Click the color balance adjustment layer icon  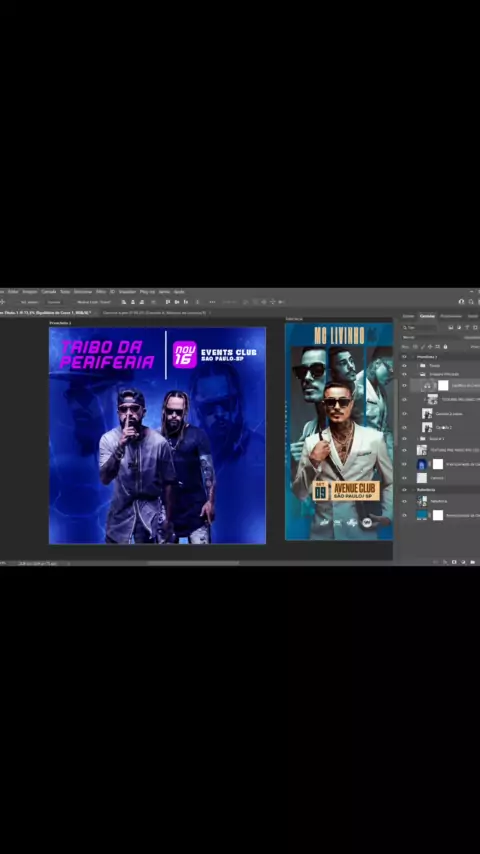(x=428, y=386)
